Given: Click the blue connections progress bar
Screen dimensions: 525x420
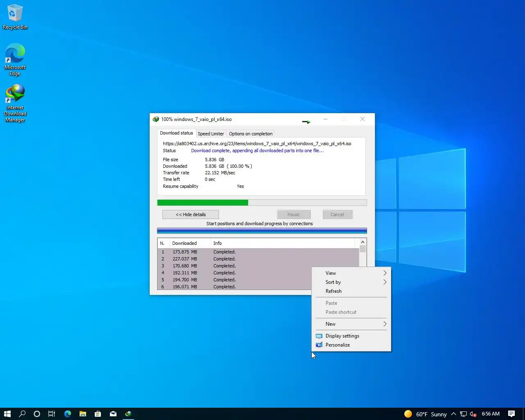Looking at the screenshot, I should (262, 231).
